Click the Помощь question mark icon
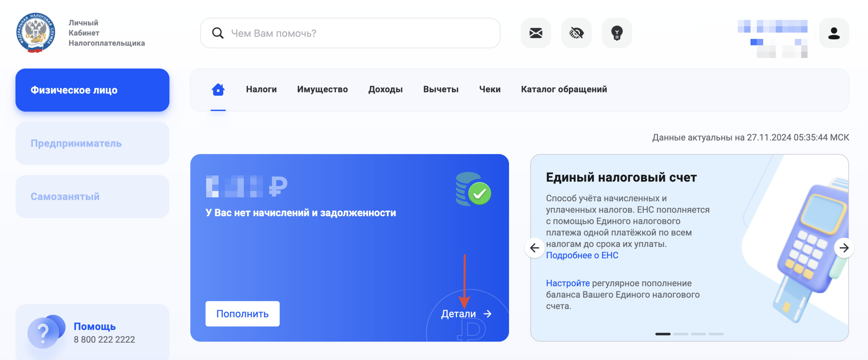Screen dimensions: 868x360 tap(46, 332)
